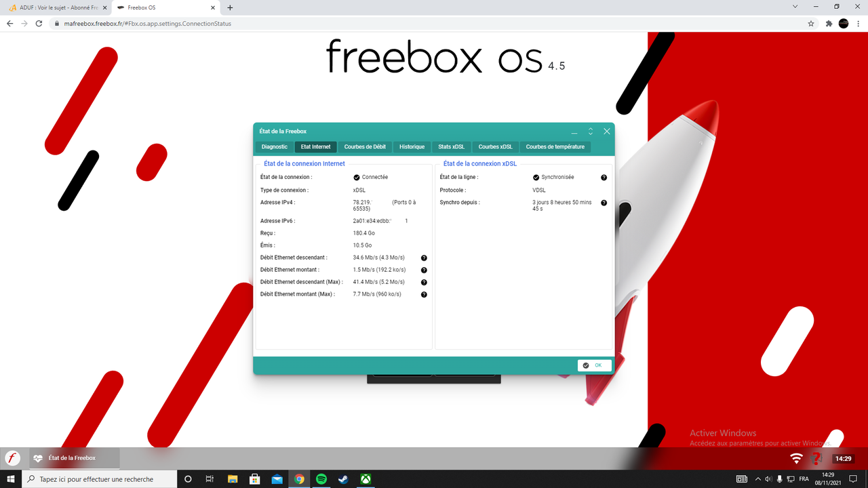
Task: Open help for Débit Ethernet descendant (Max)
Action: click(x=424, y=283)
